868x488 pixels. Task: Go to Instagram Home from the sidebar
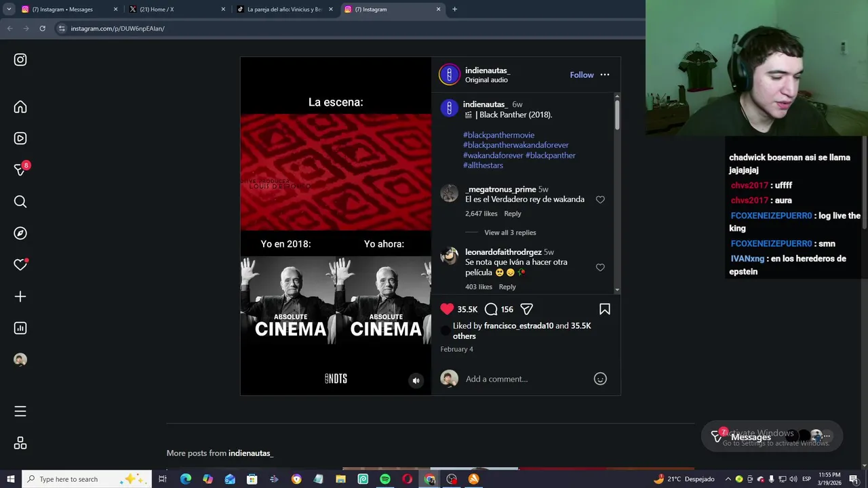pyautogui.click(x=20, y=107)
